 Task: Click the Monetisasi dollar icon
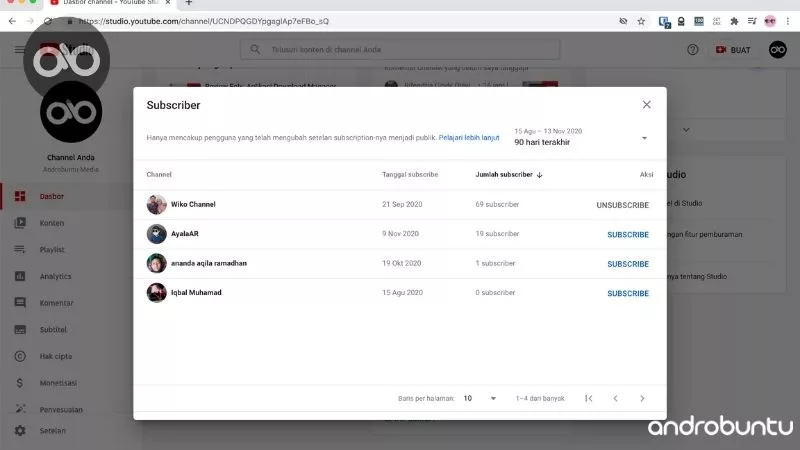20,383
